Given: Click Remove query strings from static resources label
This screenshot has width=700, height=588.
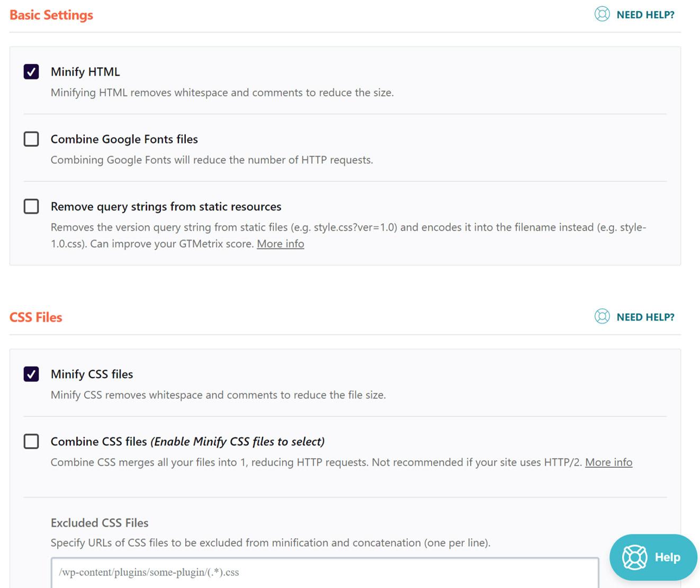Looking at the screenshot, I should (166, 207).
